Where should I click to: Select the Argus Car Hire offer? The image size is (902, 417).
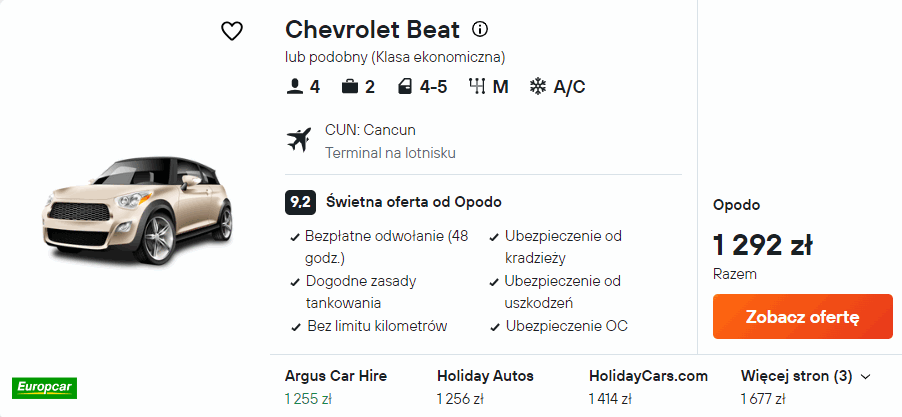[336, 387]
